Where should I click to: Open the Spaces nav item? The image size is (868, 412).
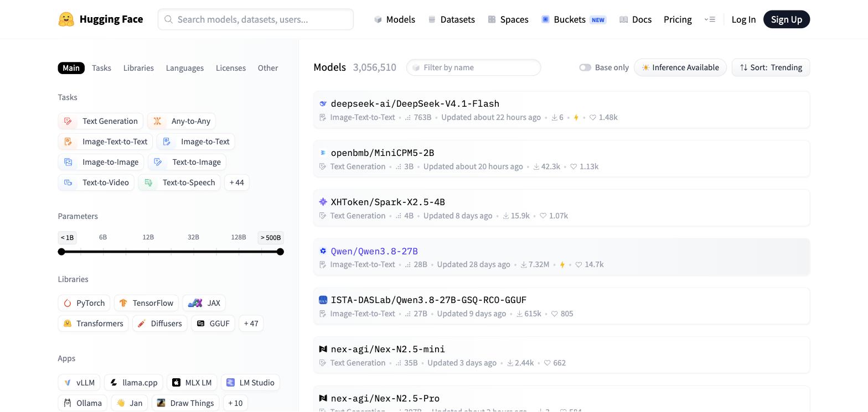click(x=508, y=19)
